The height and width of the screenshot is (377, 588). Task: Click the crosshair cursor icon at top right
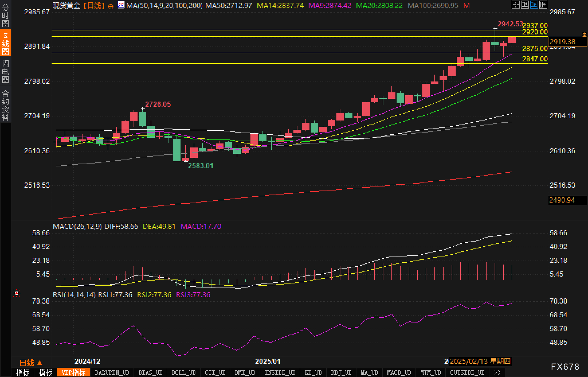click(x=516, y=5)
